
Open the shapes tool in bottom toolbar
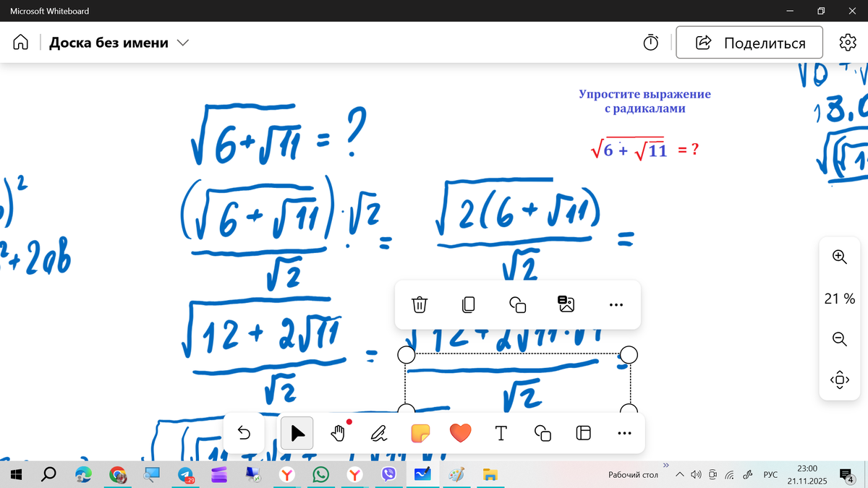pyautogui.click(x=542, y=433)
